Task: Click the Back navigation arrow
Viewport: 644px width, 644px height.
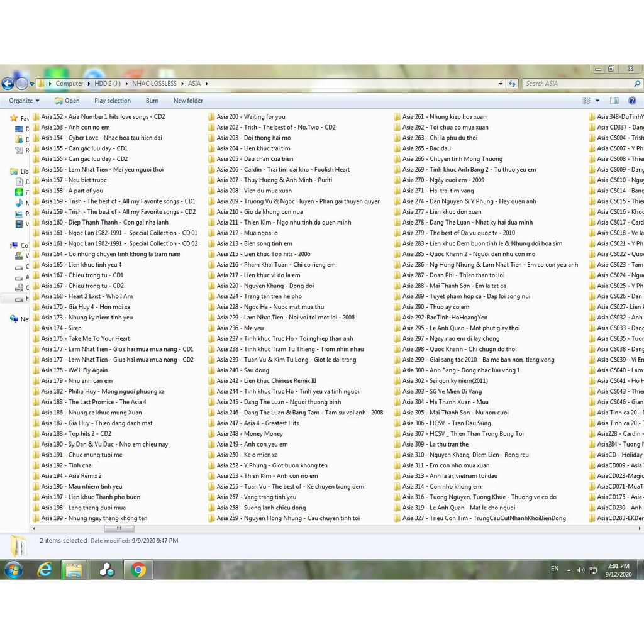Action: (8, 84)
